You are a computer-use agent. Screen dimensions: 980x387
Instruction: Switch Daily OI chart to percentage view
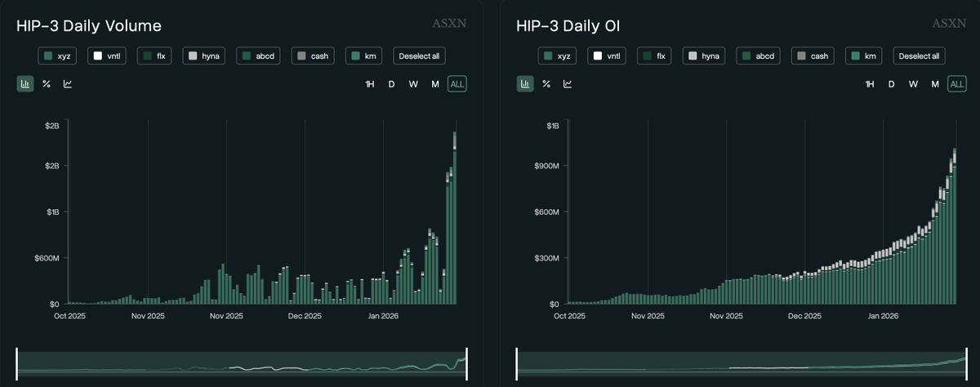point(546,84)
